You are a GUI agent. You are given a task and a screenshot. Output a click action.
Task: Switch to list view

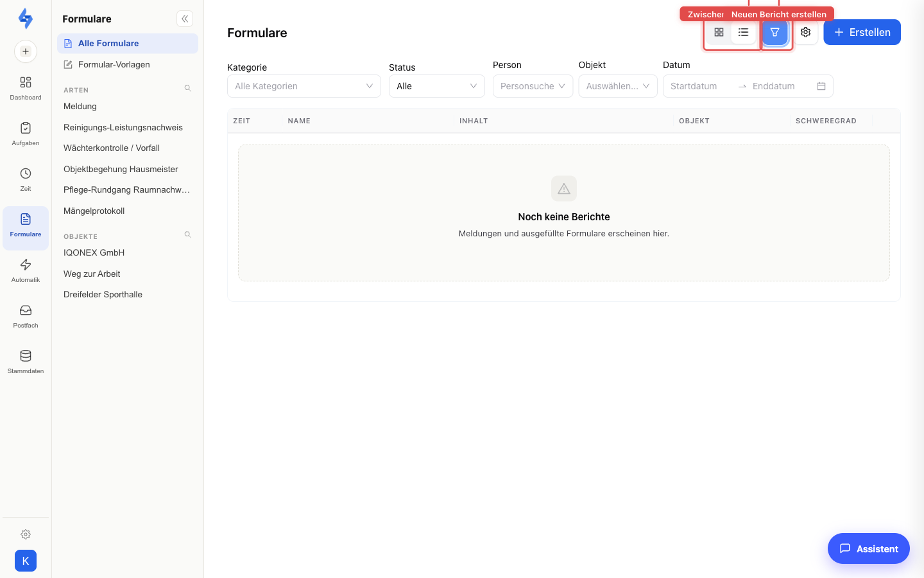[743, 32]
